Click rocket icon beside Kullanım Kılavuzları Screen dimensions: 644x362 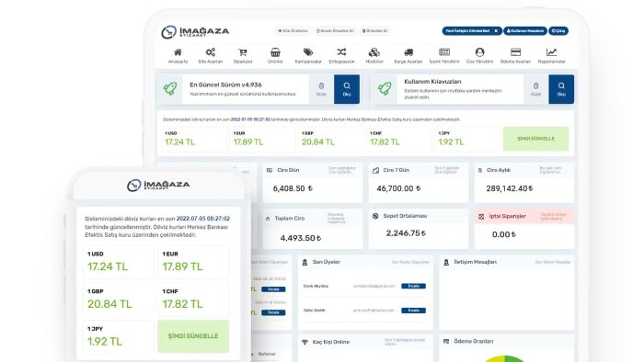coord(385,88)
